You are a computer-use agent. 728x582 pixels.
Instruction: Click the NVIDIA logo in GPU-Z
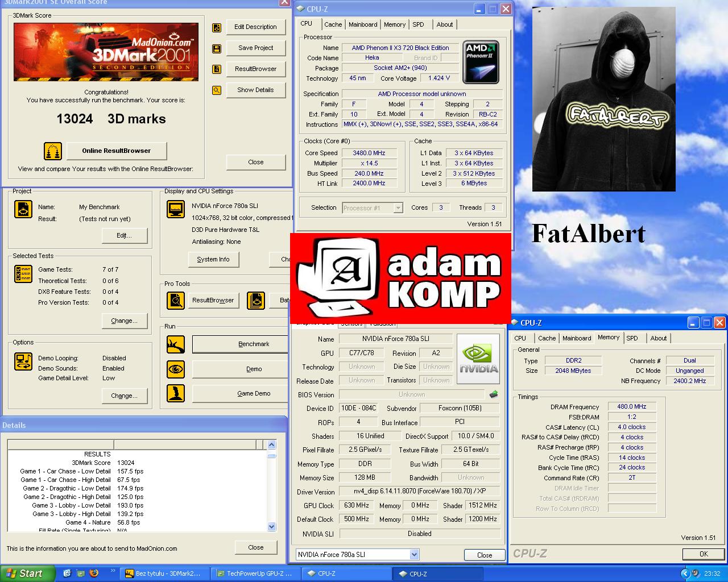pos(478,359)
